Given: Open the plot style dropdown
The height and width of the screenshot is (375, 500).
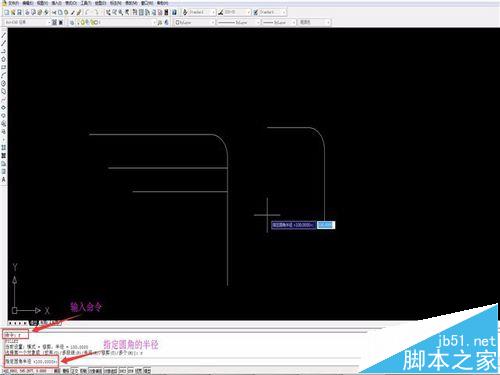Looking at the screenshot, I should point(314,22).
